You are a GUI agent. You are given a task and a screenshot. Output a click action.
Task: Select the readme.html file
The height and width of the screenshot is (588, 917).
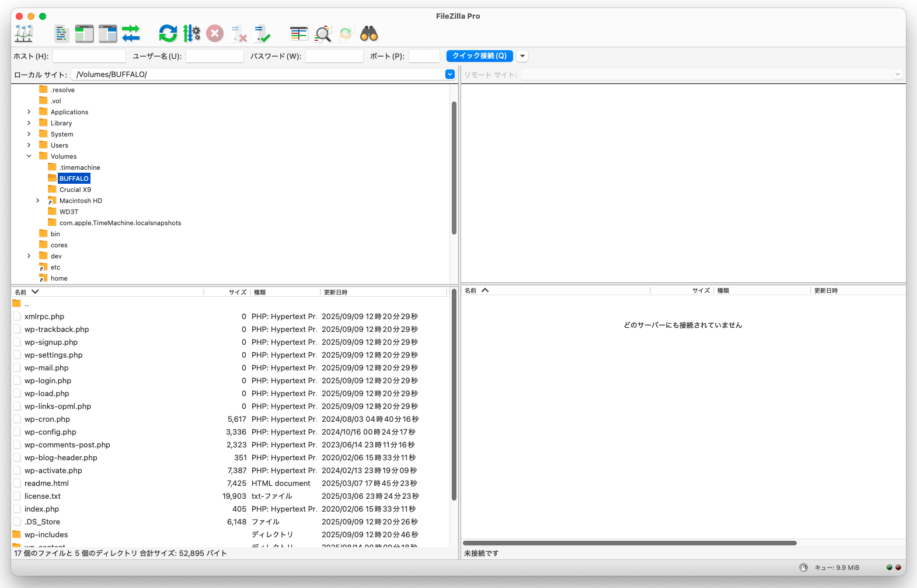47,483
